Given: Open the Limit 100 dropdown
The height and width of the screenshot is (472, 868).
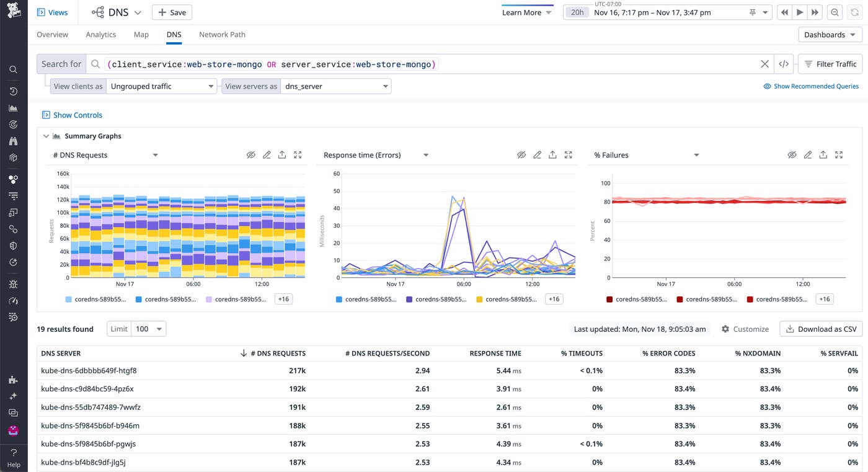Looking at the screenshot, I should 149,329.
